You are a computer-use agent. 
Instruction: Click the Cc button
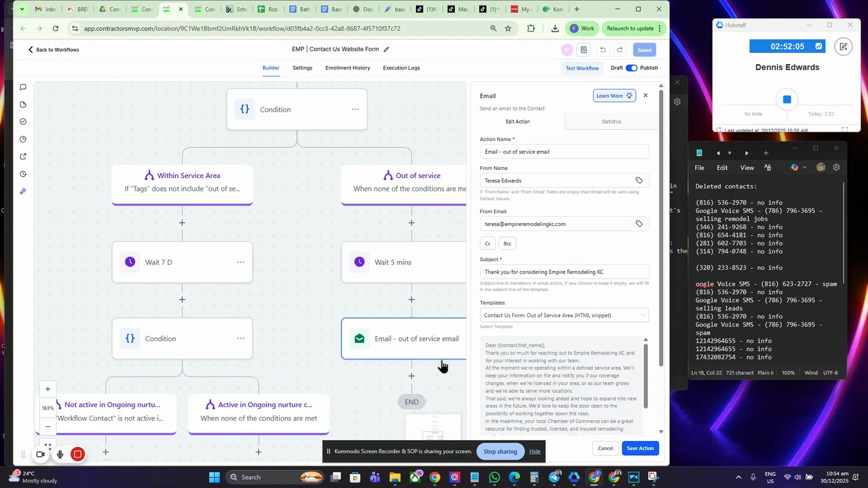click(488, 244)
